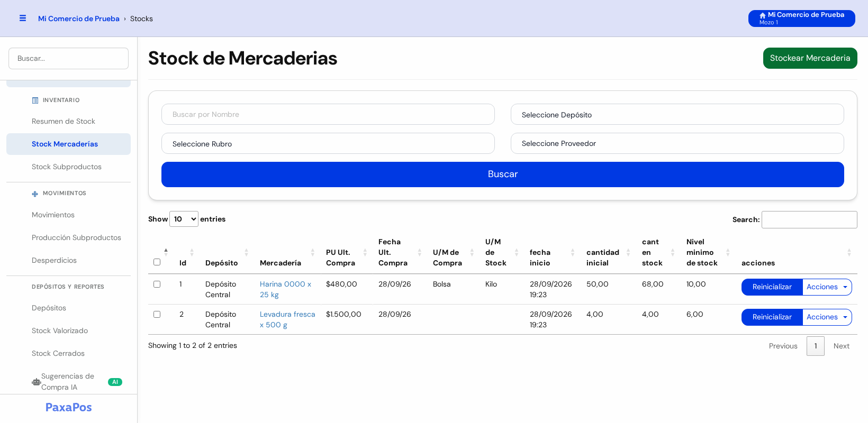Viewport: 868px width, 423px height.
Task: Open the Seleccione Proveedor dropdown
Action: tap(677, 143)
